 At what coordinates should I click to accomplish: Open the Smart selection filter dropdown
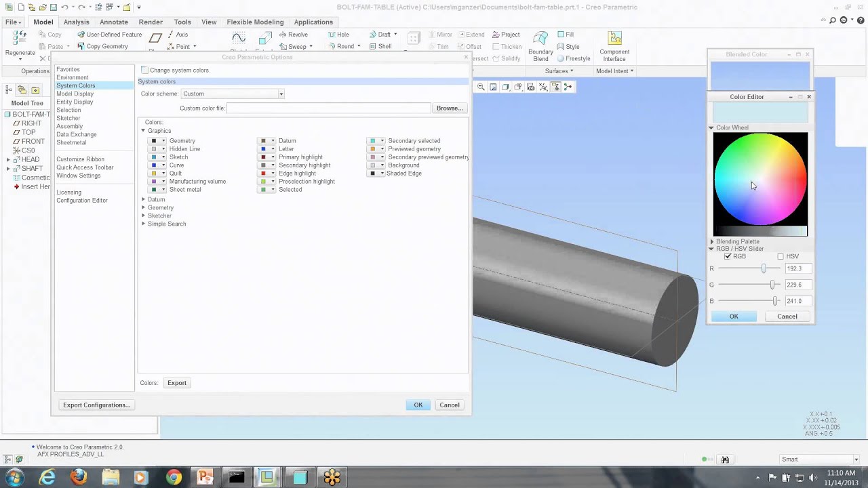point(820,460)
